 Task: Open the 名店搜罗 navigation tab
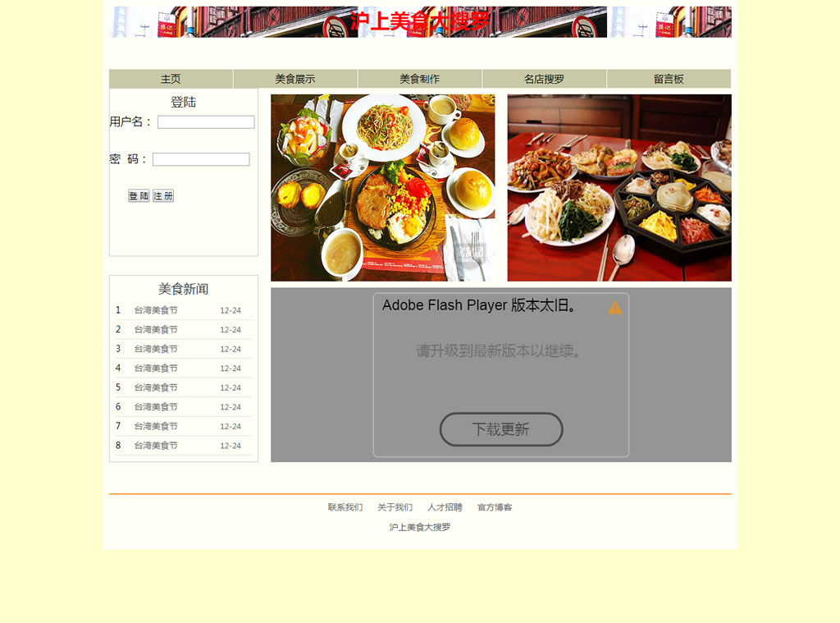pos(544,79)
